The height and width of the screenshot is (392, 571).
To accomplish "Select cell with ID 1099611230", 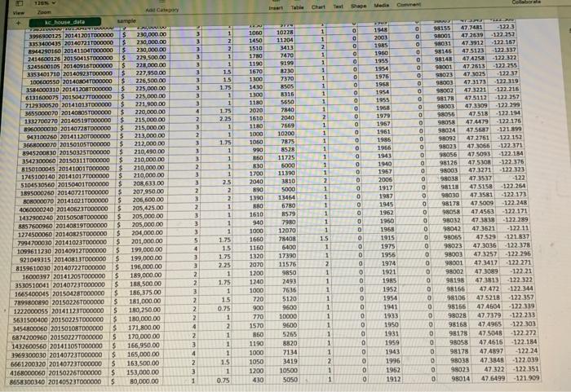I will click(x=35, y=251).
